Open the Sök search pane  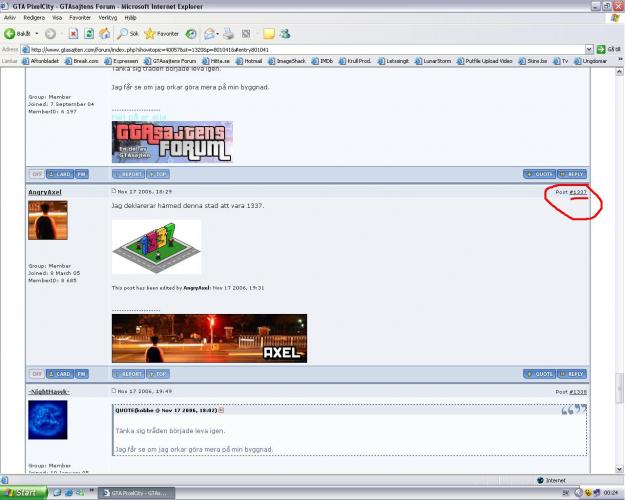point(128,34)
